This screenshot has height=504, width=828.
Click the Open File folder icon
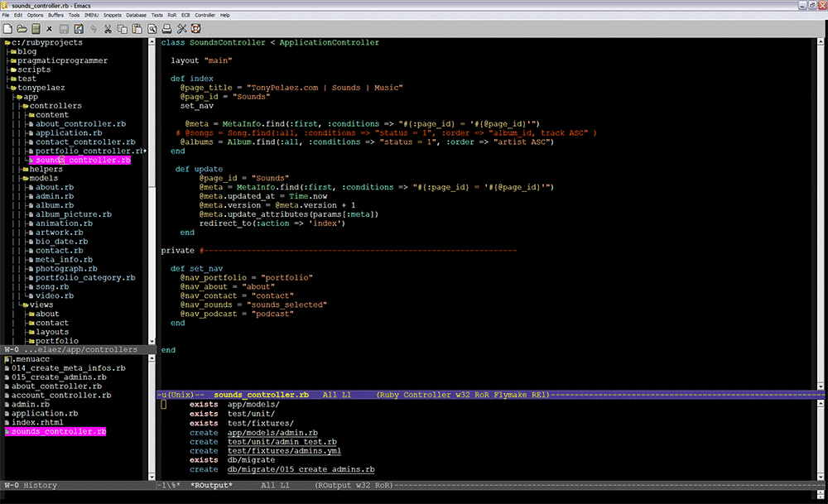[x=22, y=29]
